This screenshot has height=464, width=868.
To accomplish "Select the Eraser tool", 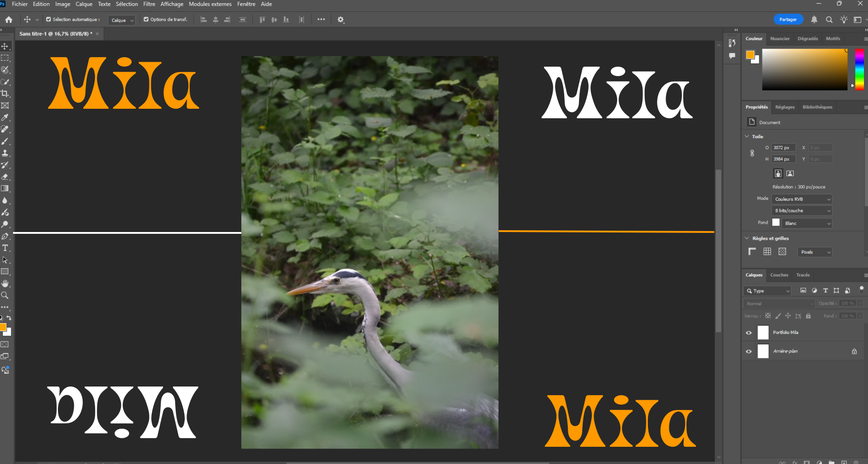I will 5,177.
